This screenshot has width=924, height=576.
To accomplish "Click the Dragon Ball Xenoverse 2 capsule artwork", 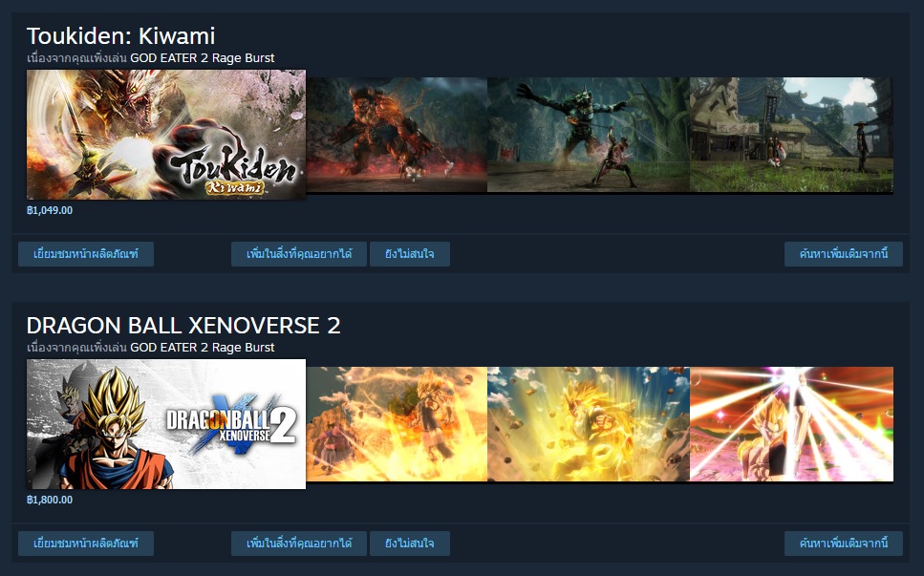I will pyautogui.click(x=166, y=424).
